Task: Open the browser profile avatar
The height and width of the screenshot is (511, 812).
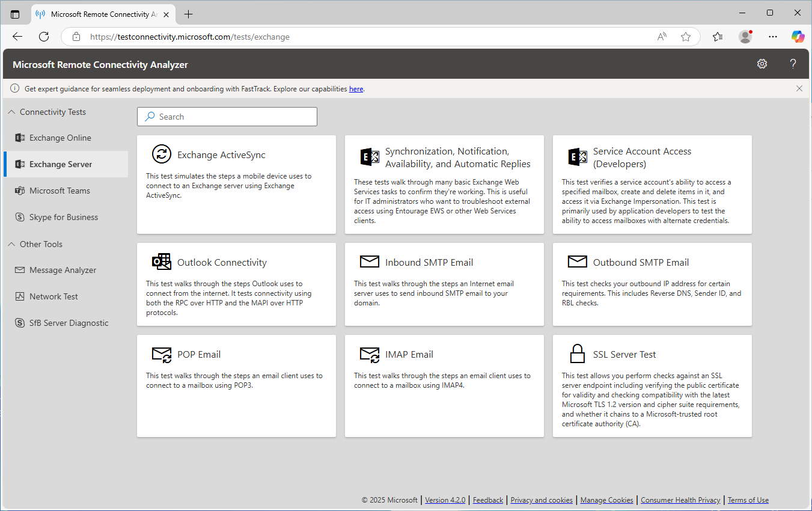Action: pos(745,37)
